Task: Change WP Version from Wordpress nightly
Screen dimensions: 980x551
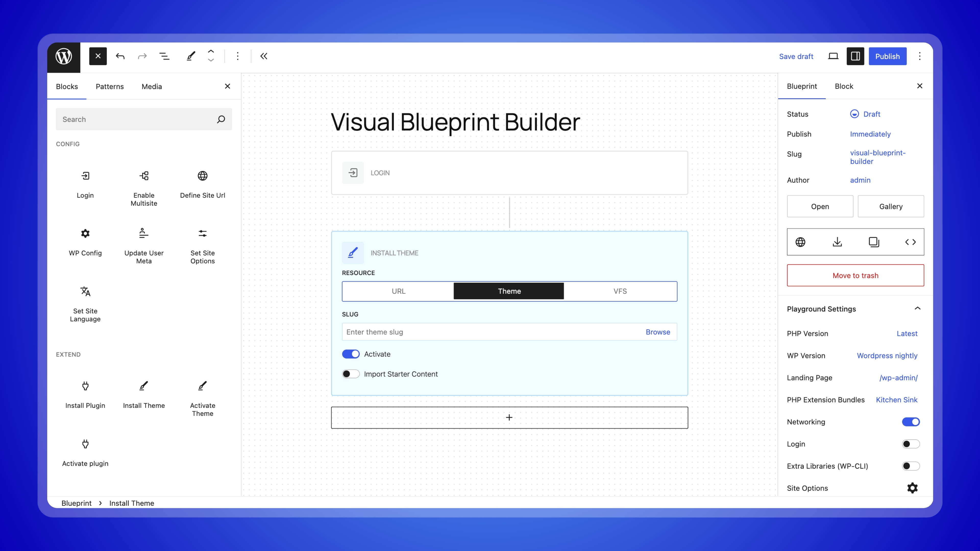Action: (887, 356)
